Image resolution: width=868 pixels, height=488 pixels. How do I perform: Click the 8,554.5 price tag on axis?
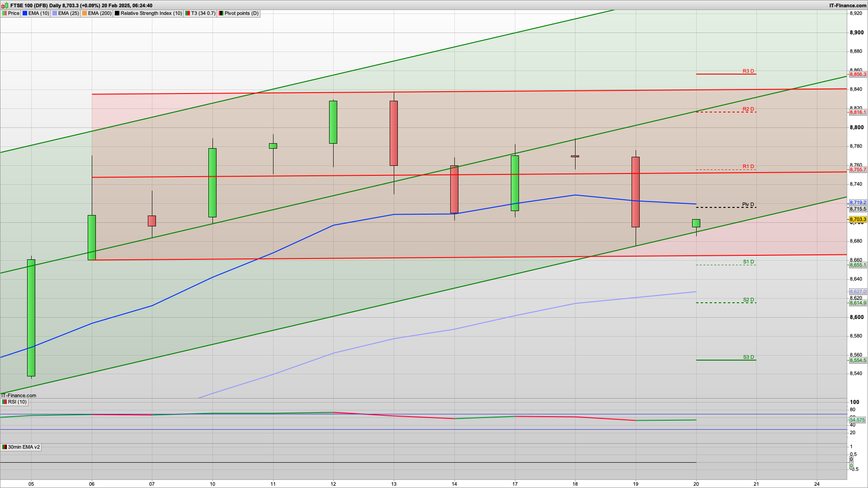858,360
